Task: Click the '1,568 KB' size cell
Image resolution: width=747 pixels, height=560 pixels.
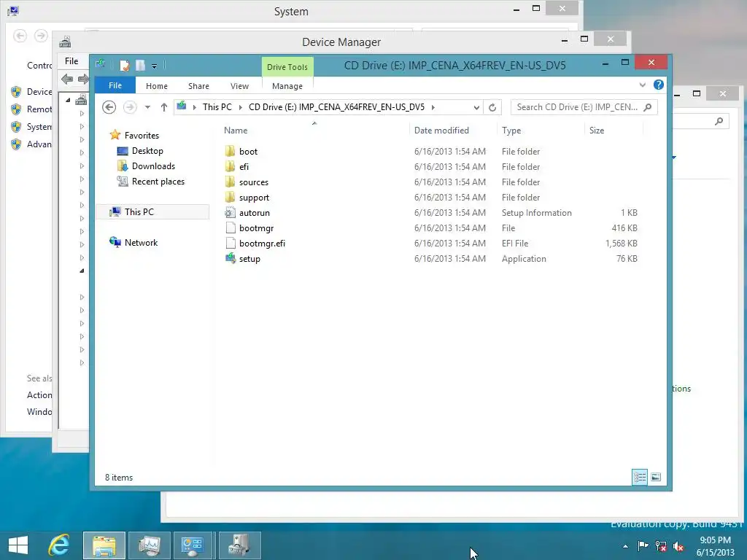Action: tap(622, 244)
